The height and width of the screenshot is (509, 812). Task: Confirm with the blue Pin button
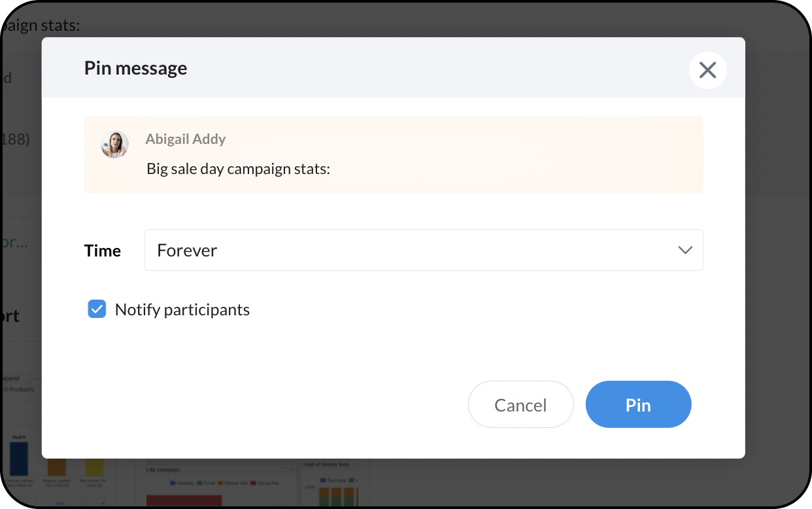[638, 404]
